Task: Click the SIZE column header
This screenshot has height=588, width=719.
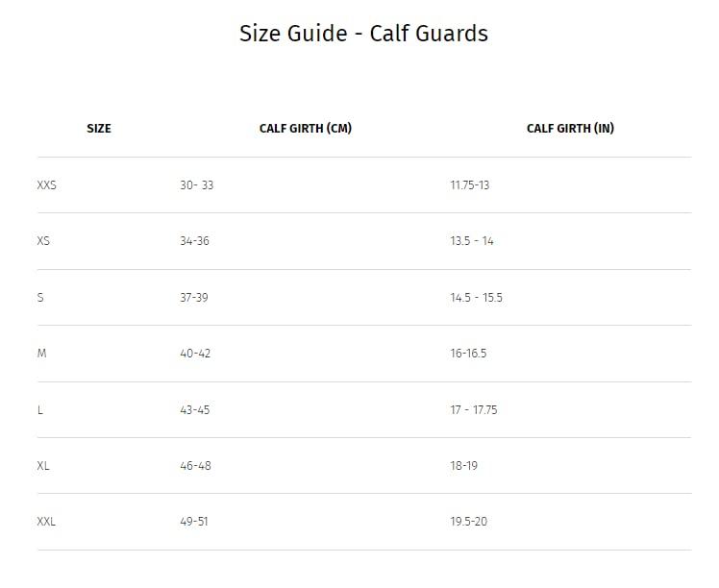Action: click(x=99, y=129)
